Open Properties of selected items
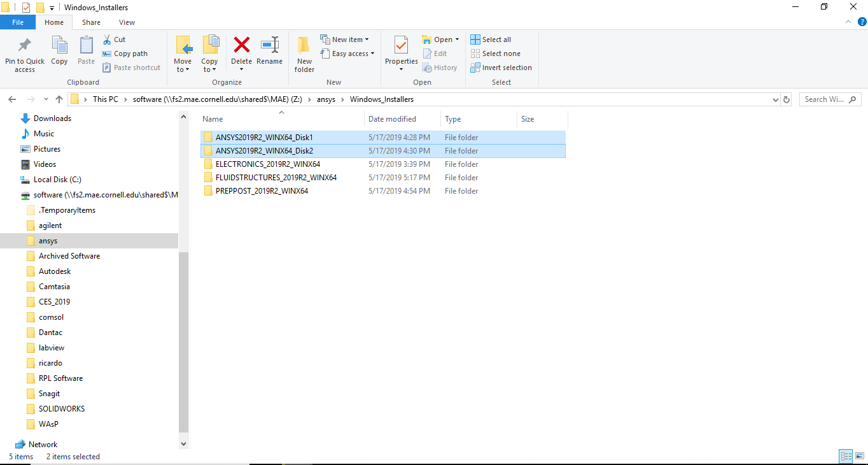 402,53
